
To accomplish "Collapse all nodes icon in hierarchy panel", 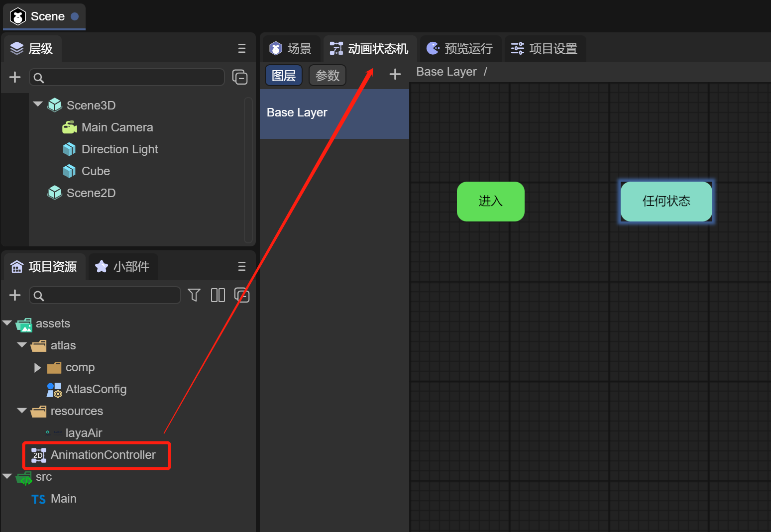I will pyautogui.click(x=240, y=77).
